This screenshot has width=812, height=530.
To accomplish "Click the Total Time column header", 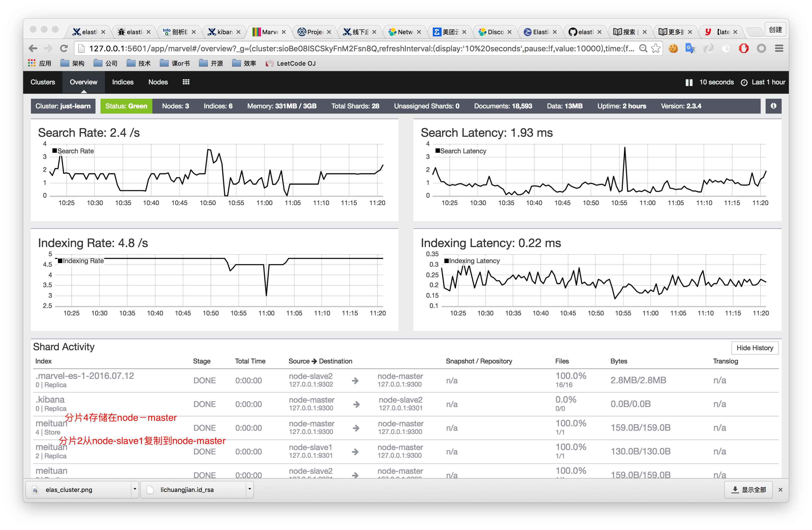I will [x=250, y=361].
